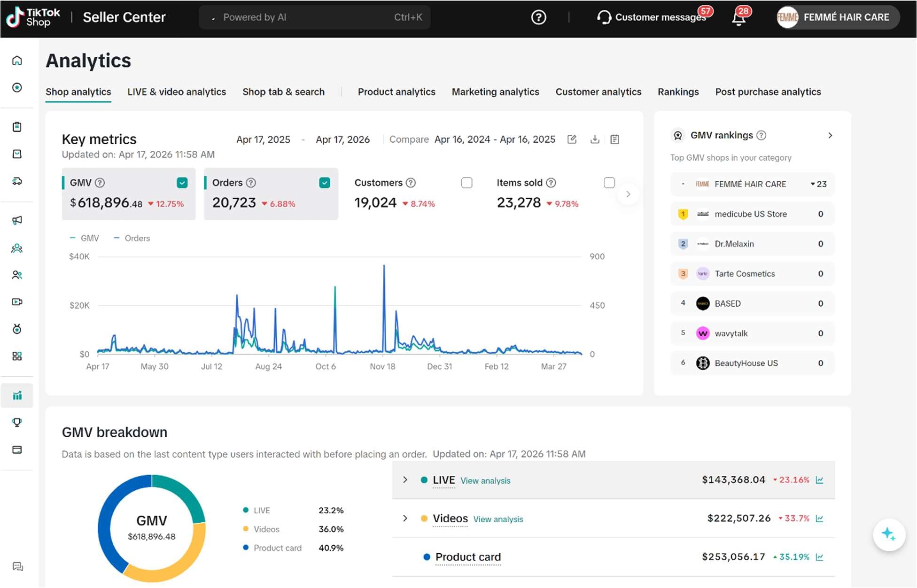Viewport: 917px width, 588px height.
Task: Open the Apr 17, 2025 start date picker
Action: click(x=263, y=139)
